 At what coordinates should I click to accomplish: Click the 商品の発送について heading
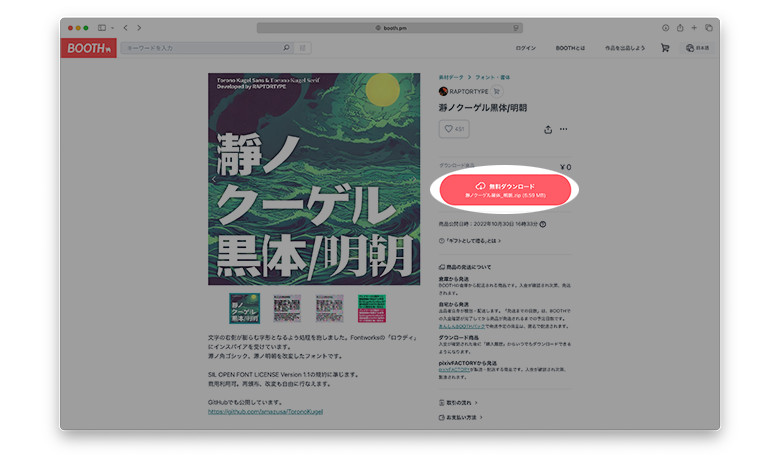(x=465, y=267)
